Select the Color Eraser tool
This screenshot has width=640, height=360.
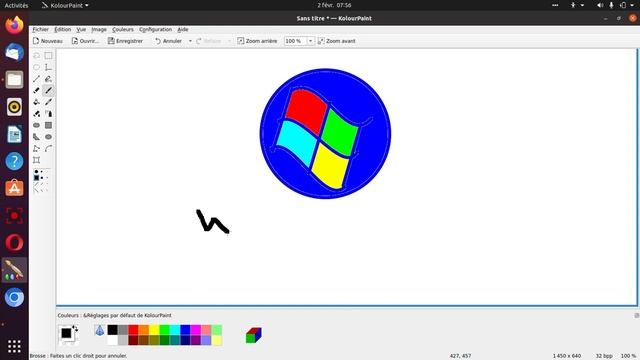pos(37,113)
